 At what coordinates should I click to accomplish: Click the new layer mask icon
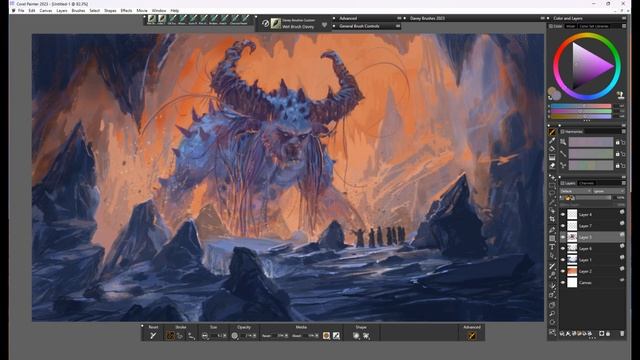click(x=601, y=333)
